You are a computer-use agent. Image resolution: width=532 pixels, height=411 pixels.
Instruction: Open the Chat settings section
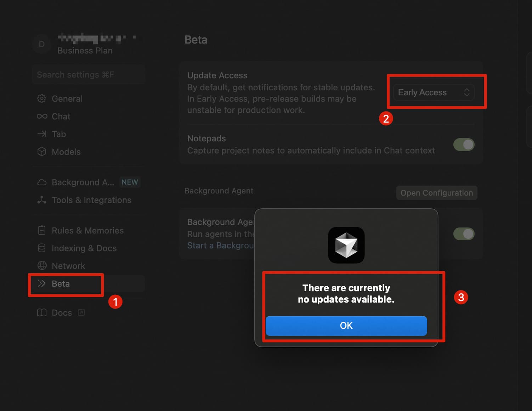tap(89, 116)
